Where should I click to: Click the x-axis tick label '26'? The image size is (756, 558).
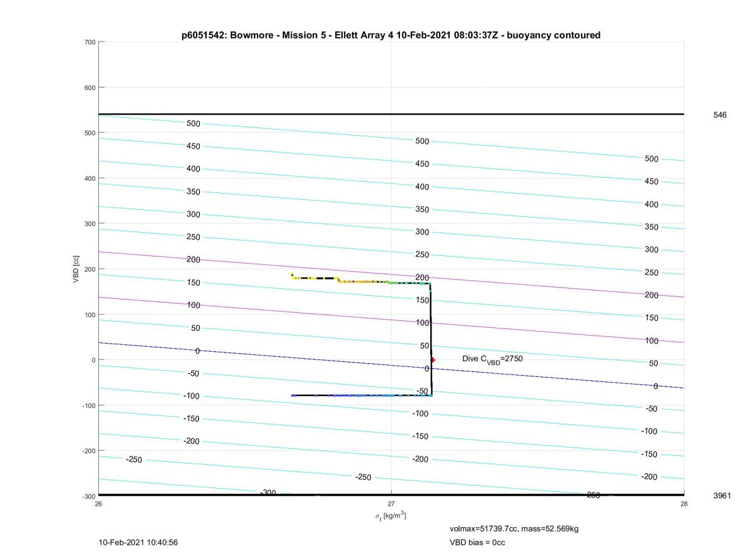(x=98, y=504)
